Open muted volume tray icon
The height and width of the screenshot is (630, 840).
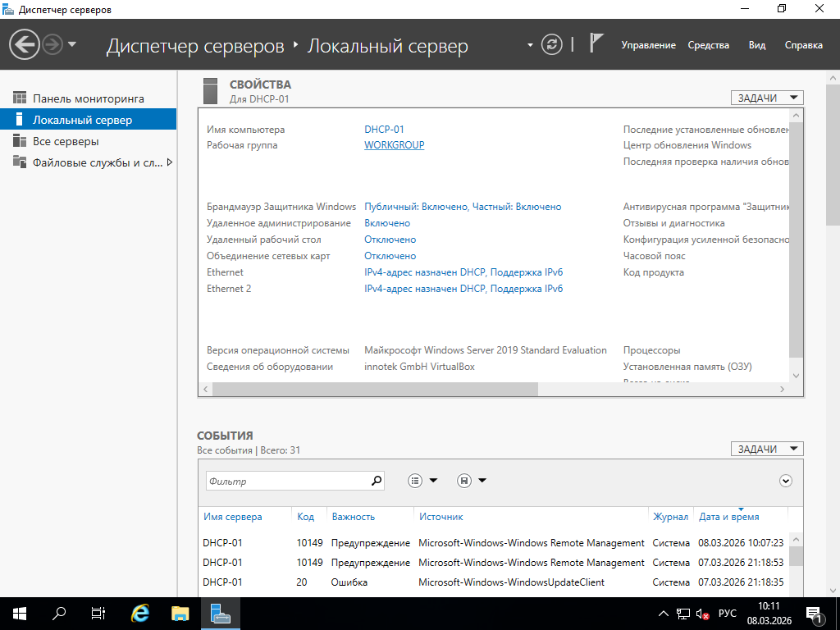[x=703, y=614]
